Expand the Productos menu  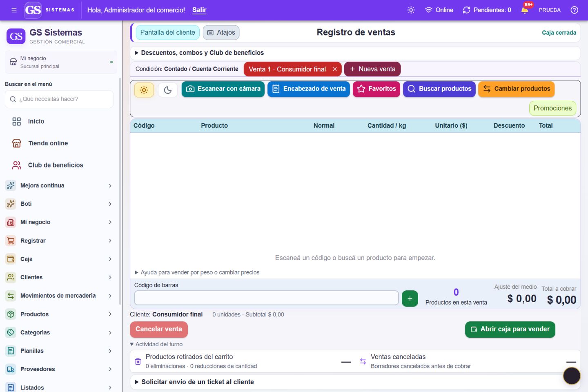click(60, 314)
